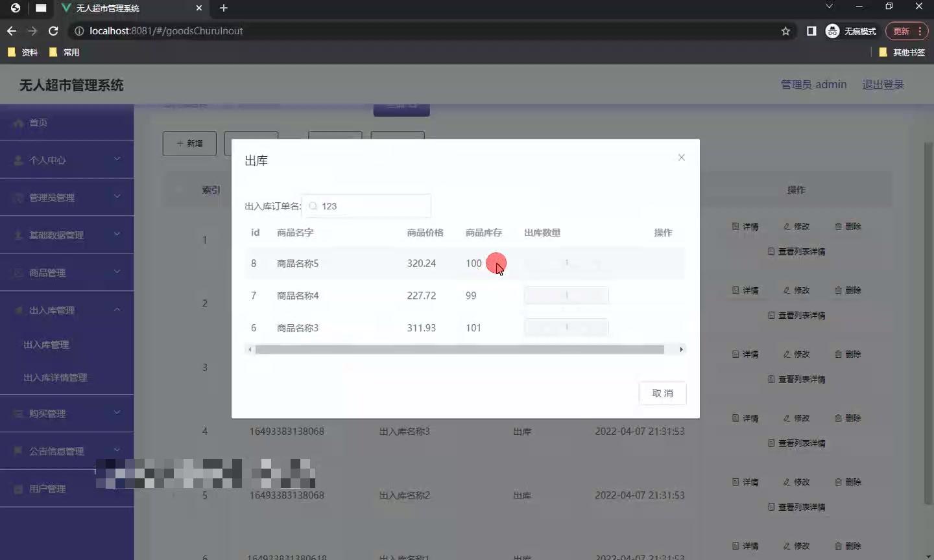Screen dimensions: 934x560
Task: Open the 出入库管理 submenu item
Action: click(x=46, y=345)
